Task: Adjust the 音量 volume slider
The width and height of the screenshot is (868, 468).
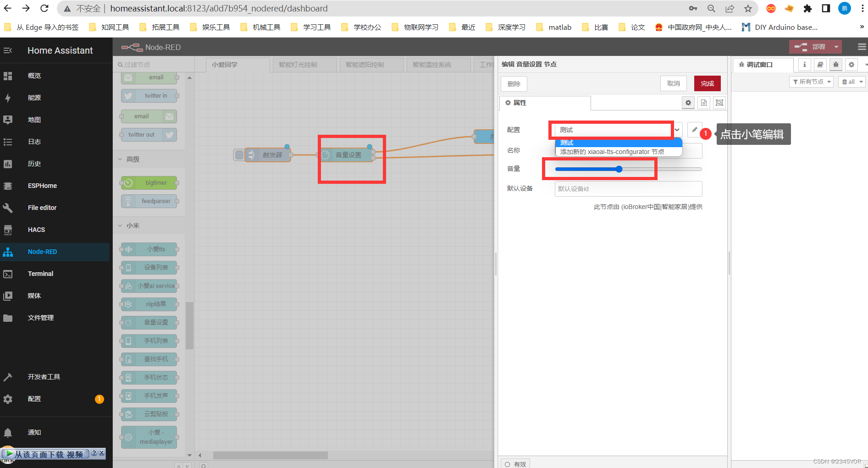Action: pyautogui.click(x=628, y=169)
